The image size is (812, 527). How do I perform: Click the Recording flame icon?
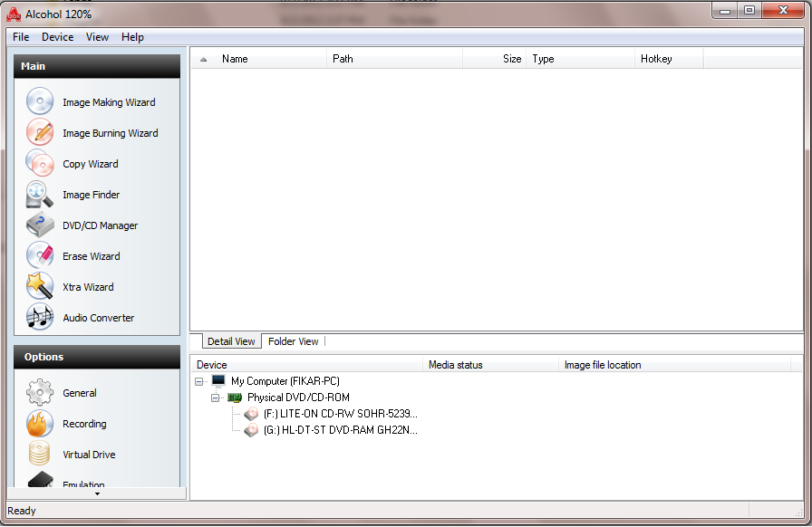tap(40, 423)
